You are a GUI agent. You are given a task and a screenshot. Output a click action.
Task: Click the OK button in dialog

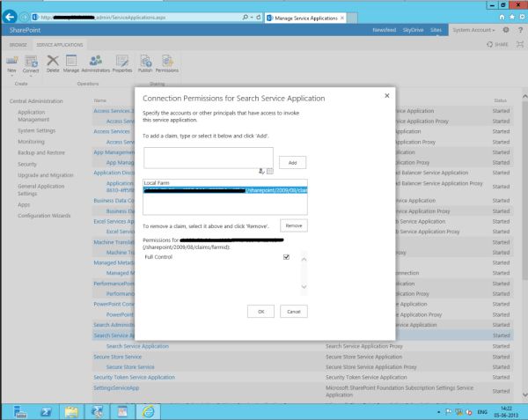pyautogui.click(x=261, y=312)
